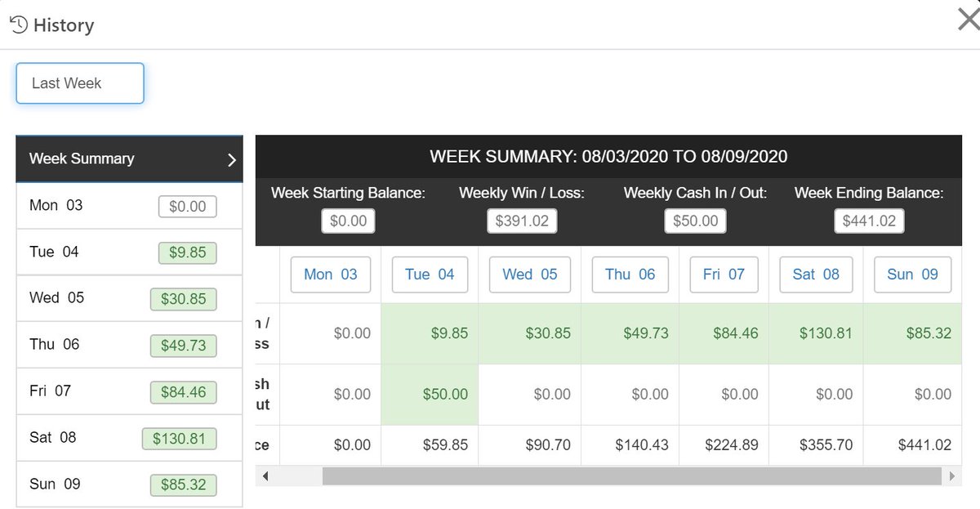
Task: Click the $84.46 badge in sidebar Fri row
Action: tap(184, 392)
